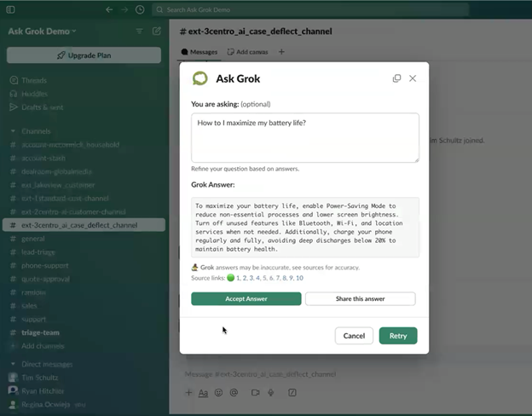Viewport: 532px width, 416px height.
Task: Open the account-mccormick_household channel
Action: pyautogui.click(x=70, y=145)
